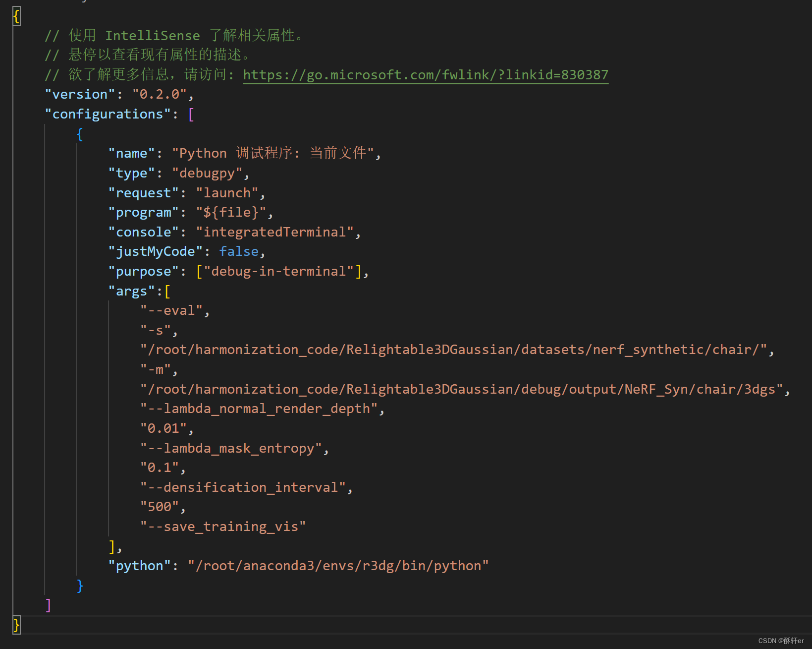Click the opening square bracket after "configurations"
The width and height of the screenshot is (812, 649).
[x=191, y=114]
